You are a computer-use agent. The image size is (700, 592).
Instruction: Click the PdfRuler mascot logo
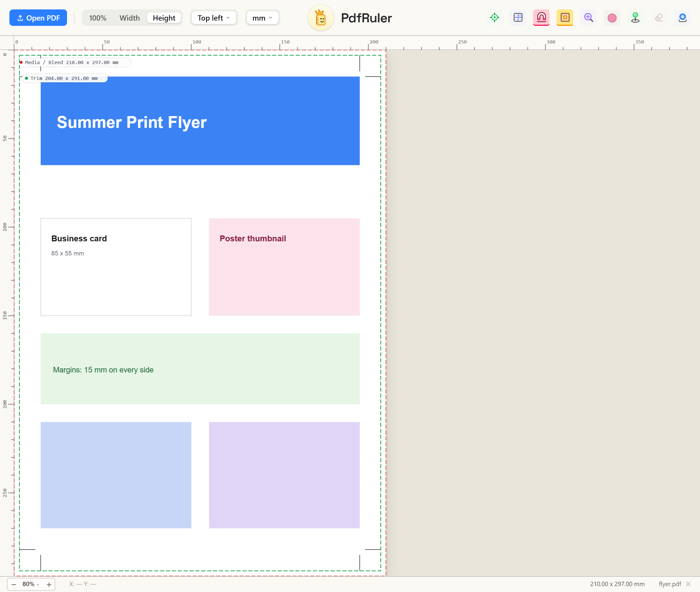pyautogui.click(x=321, y=18)
